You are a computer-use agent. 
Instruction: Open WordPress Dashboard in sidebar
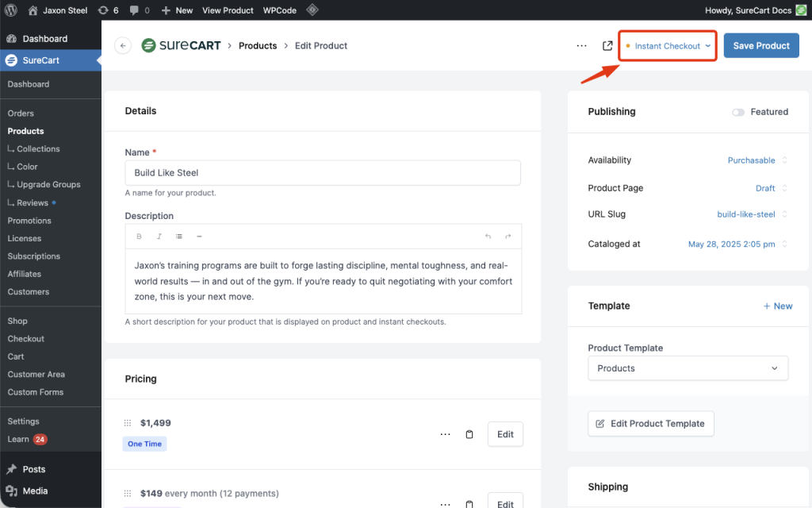(x=44, y=38)
